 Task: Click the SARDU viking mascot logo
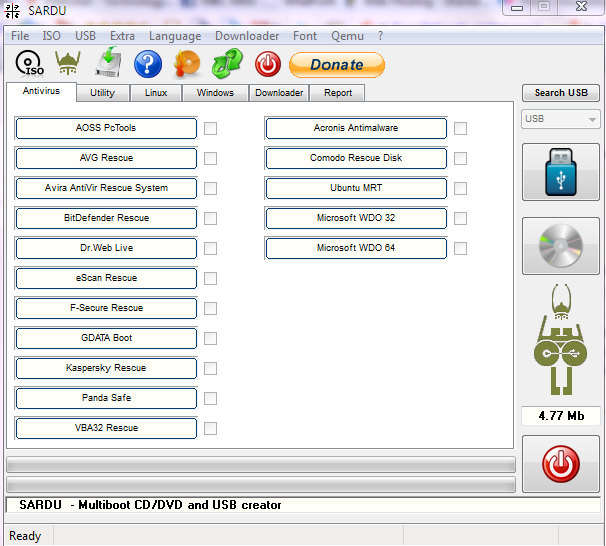[560, 339]
